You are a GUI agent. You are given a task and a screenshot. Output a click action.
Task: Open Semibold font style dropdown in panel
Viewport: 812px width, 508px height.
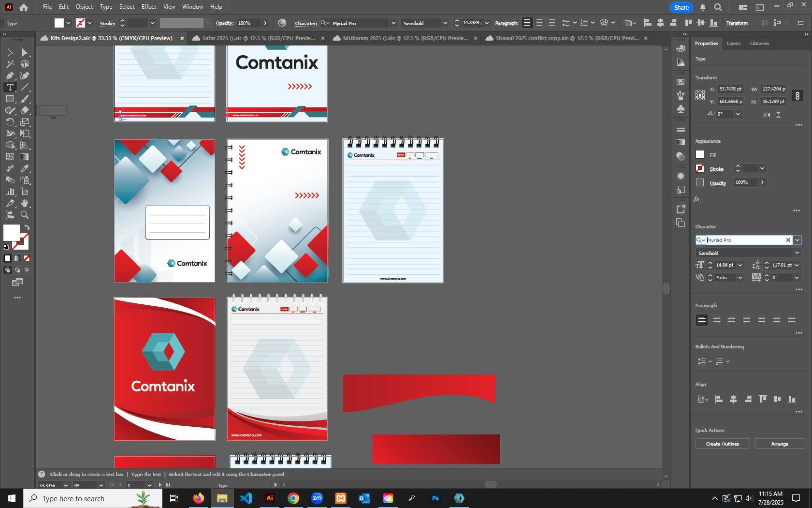(797, 253)
